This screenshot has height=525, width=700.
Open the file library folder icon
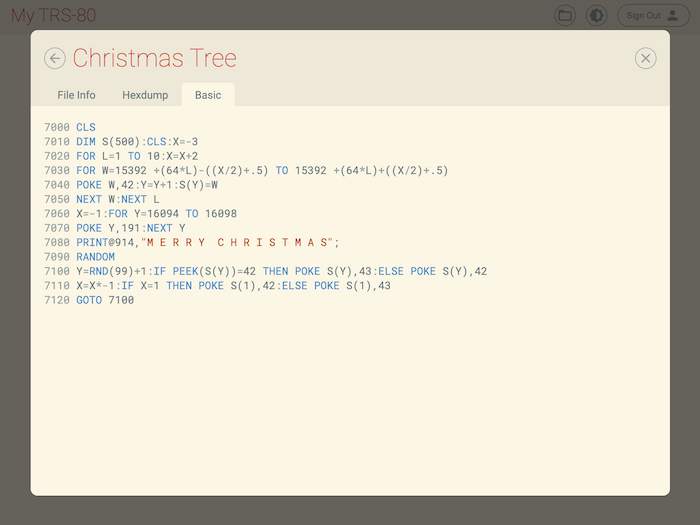tap(565, 16)
